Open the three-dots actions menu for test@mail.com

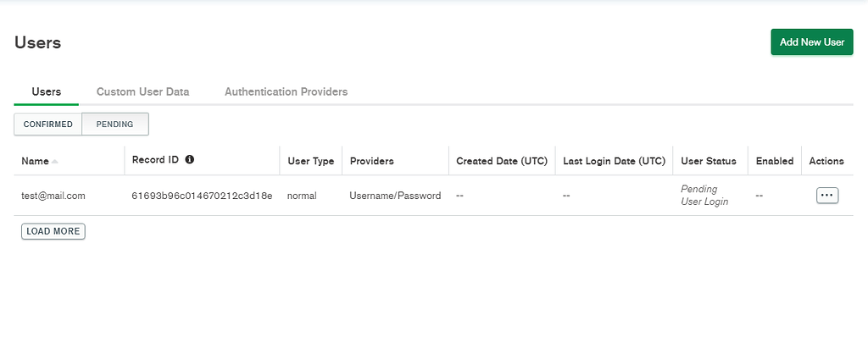click(826, 196)
